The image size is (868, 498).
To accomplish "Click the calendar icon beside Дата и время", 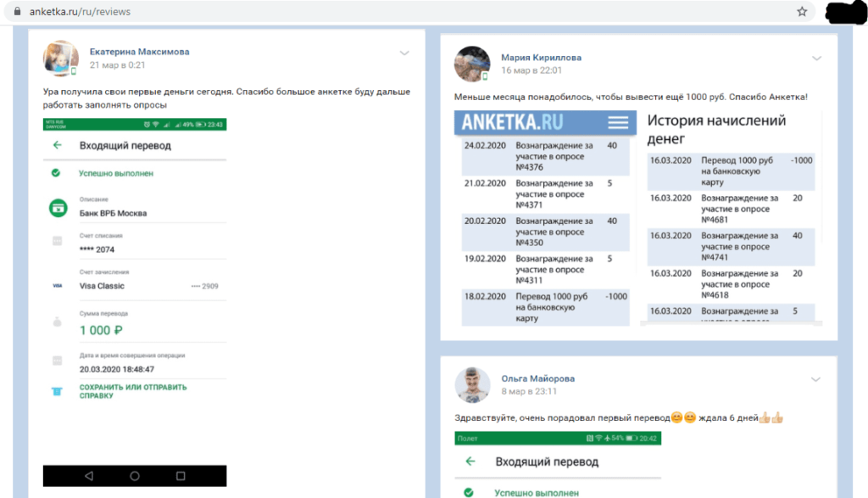I will tap(57, 361).
